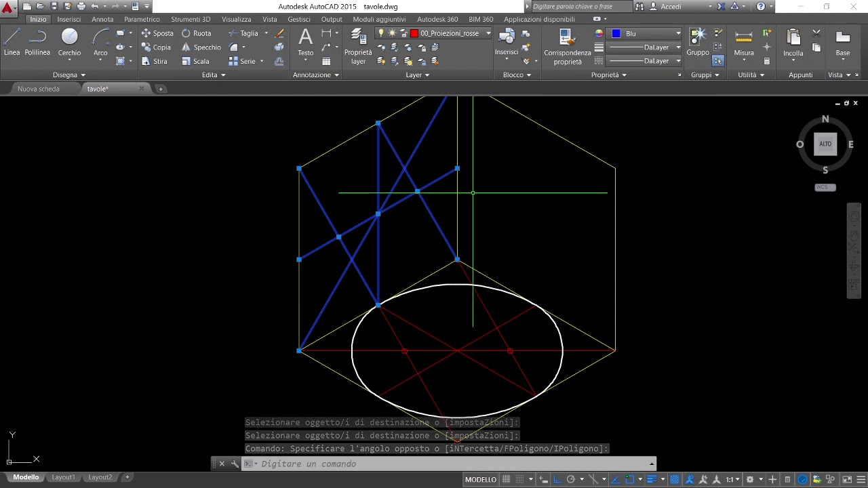Toggle object snap in status bar

(629, 479)
